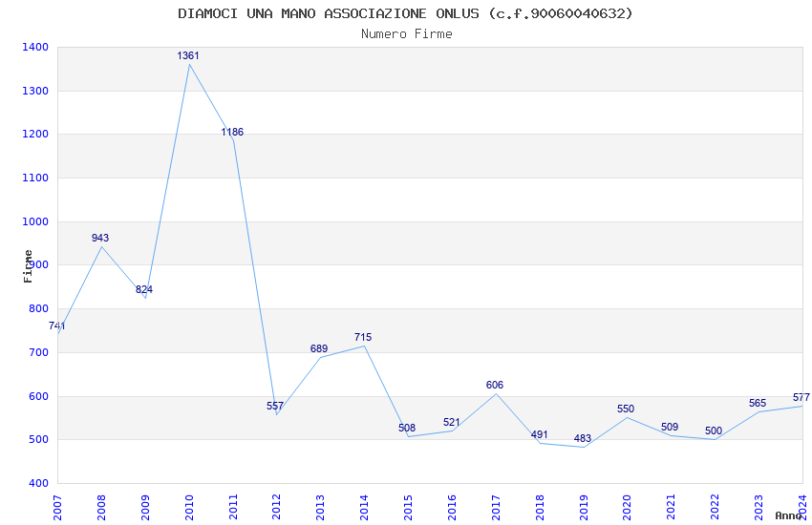Click the subtitle Numero Firme

tap(407, 34)
